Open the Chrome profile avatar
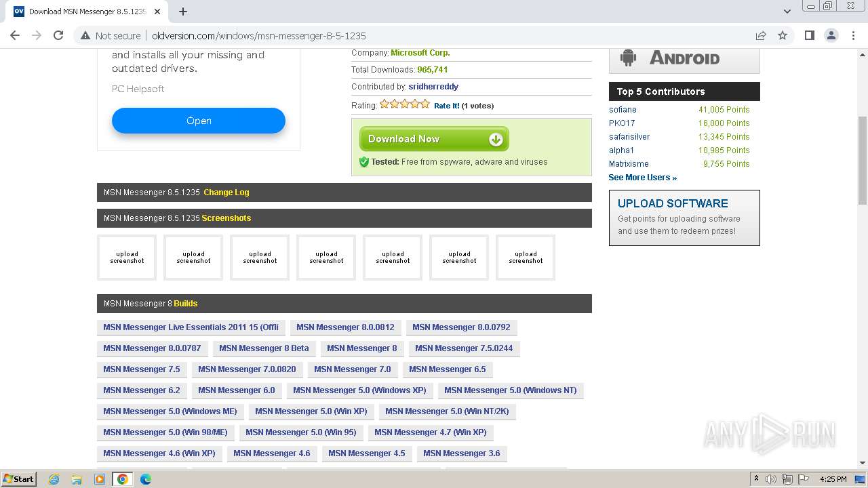Image resolution: width=868 pixels, height=488 pixels. 831,35
